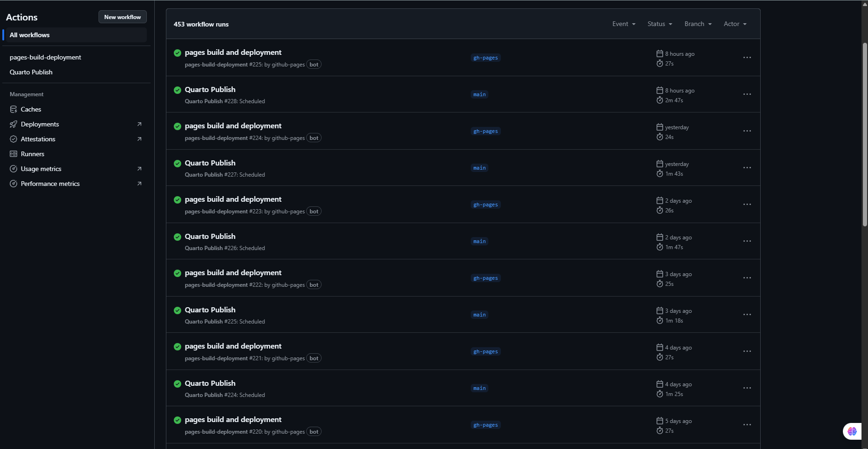Click success status icon of pages-build-deployment #225
This screenshot has width=868, height=449.
(178, 53)
